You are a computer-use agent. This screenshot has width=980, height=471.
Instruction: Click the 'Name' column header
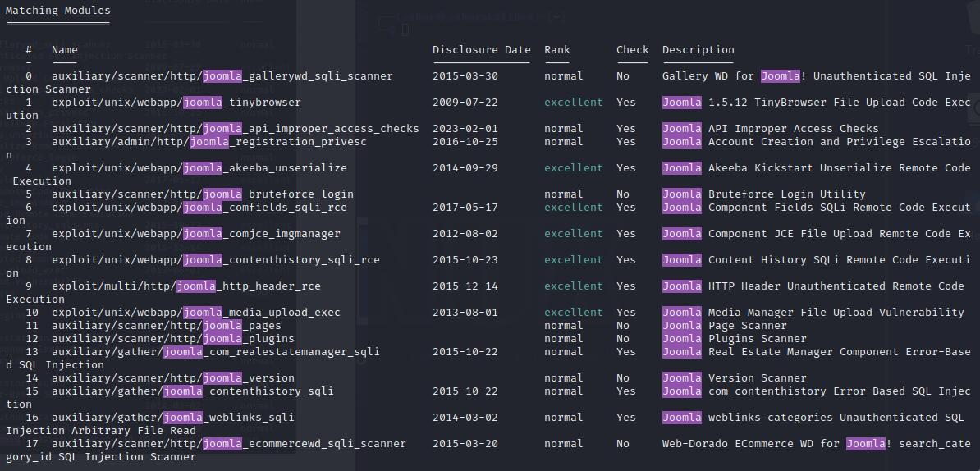pos(64,50)
